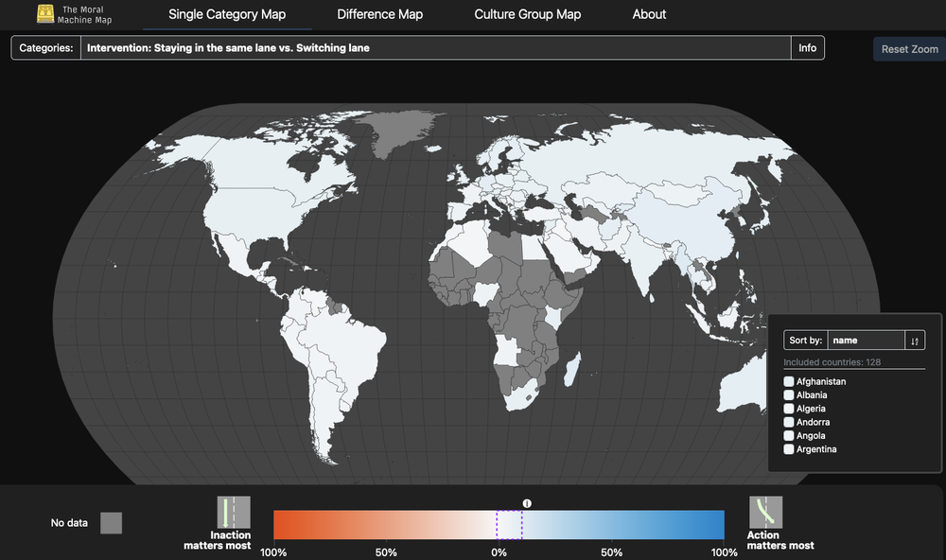Click the Info button
The height and width of the screenshot is (560, 946).
807,47
